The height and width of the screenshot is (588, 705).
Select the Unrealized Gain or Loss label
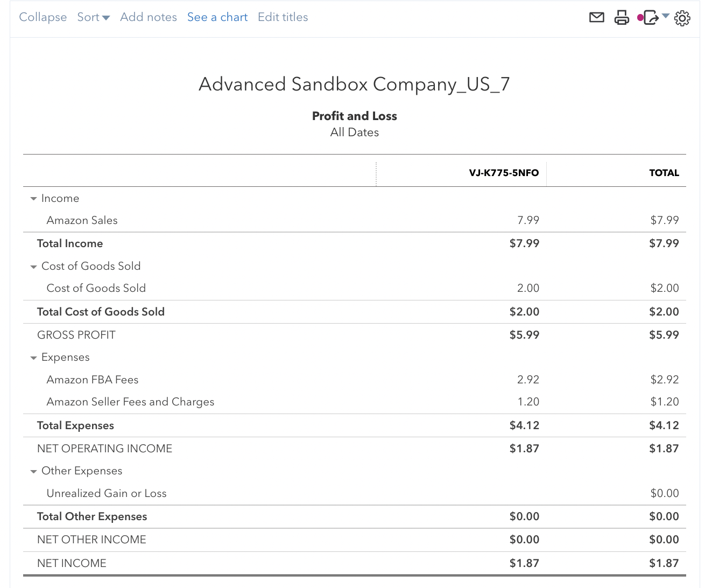107,493
